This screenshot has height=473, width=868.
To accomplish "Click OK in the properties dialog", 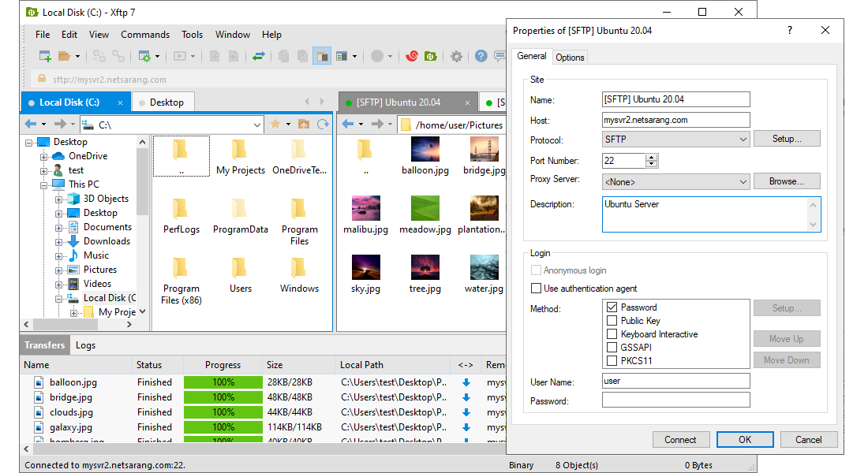I will [745, 440].
